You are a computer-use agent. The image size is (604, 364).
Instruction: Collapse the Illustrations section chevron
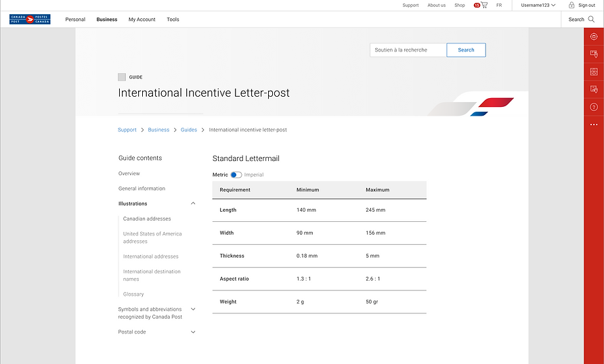pos(194,204)
